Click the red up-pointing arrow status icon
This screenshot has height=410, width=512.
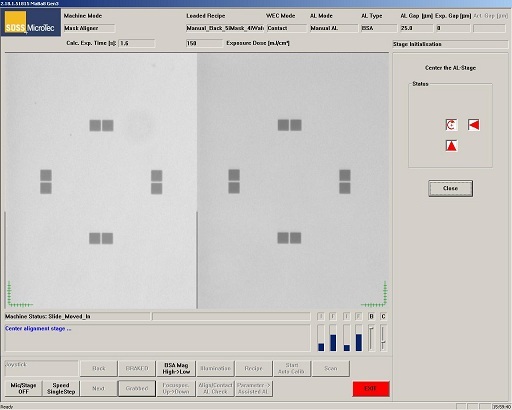[451, 146]
